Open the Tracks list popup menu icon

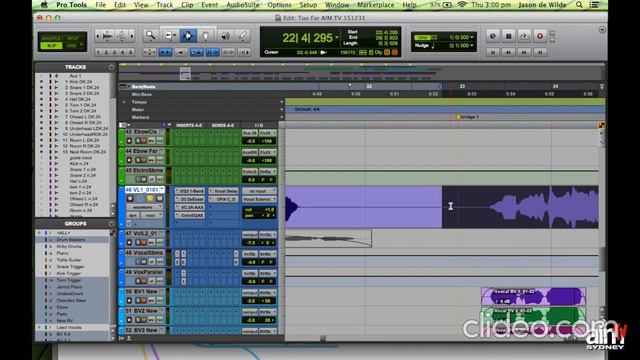click(x=111, y=67)
